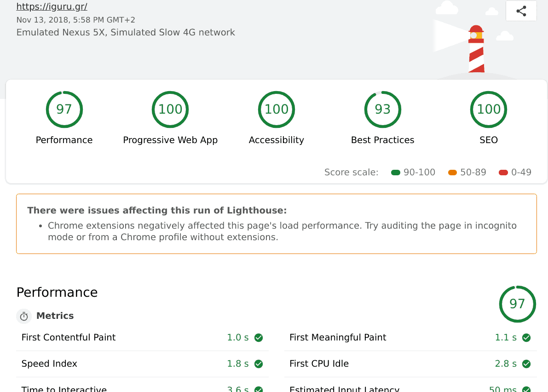
Task: Go to Accessibility score gauge
Action: [x=276, y=110]
